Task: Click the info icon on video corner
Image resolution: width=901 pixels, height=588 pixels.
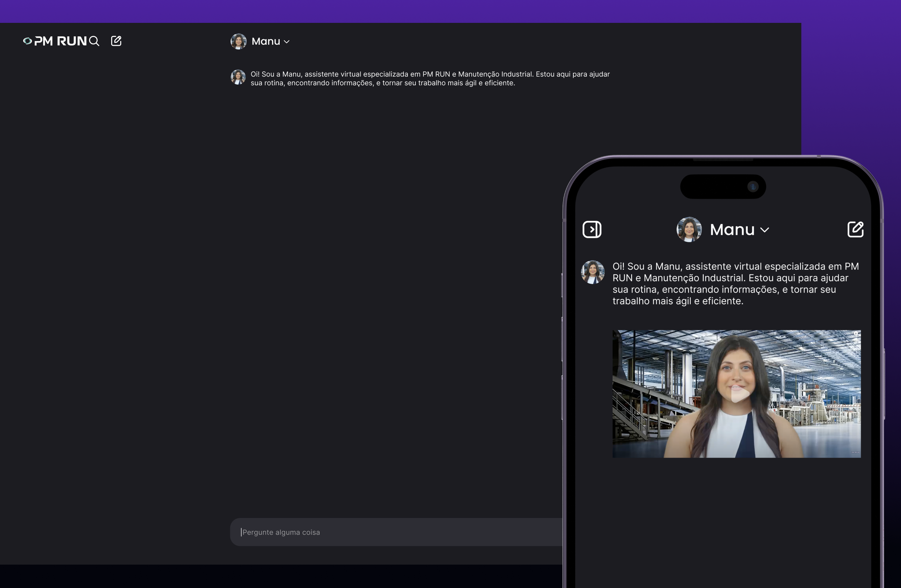Action: [x=855, y=333]
